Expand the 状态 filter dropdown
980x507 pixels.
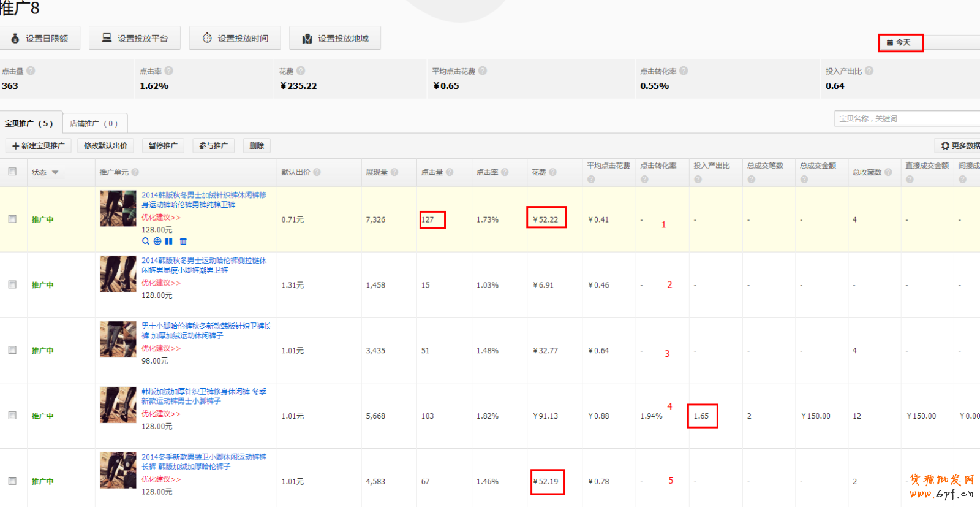point(55,172)
